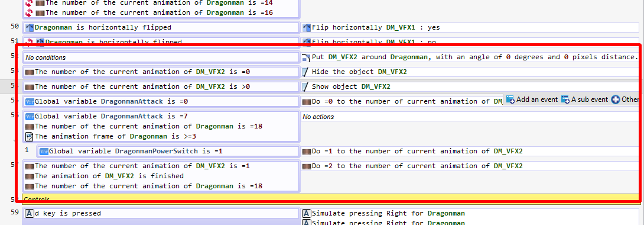
Task: Select the No actions cell of DragonmanAttack =7 event
Action: pos(472,117)
